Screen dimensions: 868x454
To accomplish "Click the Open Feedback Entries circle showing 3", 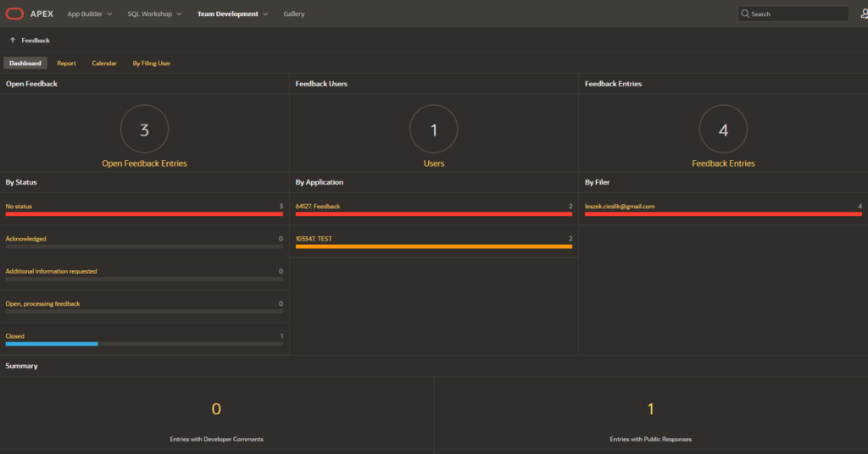I will 144,129.
